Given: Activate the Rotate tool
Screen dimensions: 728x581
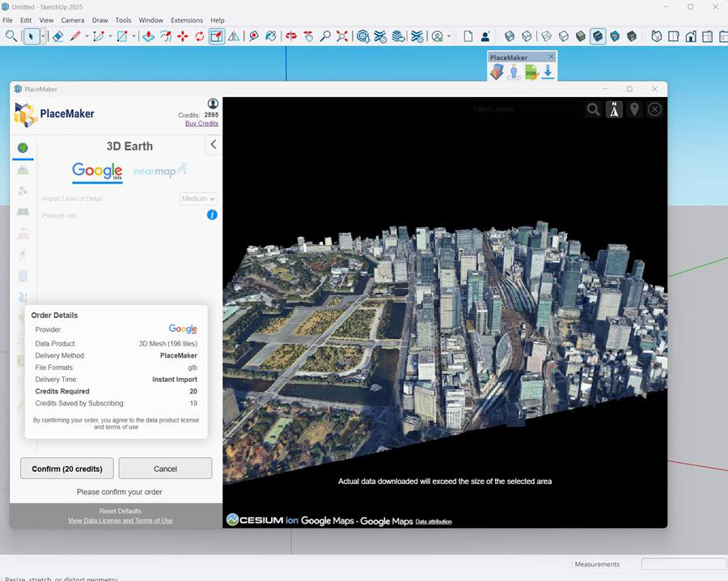Looking at the screenshot, I should click(200, 36).
